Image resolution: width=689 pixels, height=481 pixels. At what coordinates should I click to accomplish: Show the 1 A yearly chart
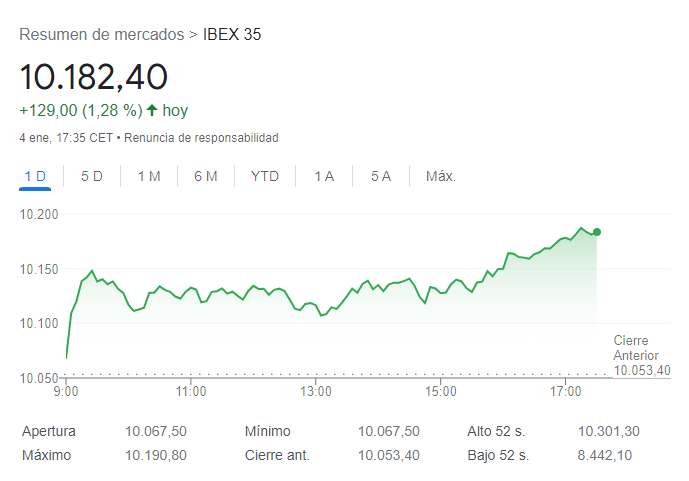tap(324, 176)
